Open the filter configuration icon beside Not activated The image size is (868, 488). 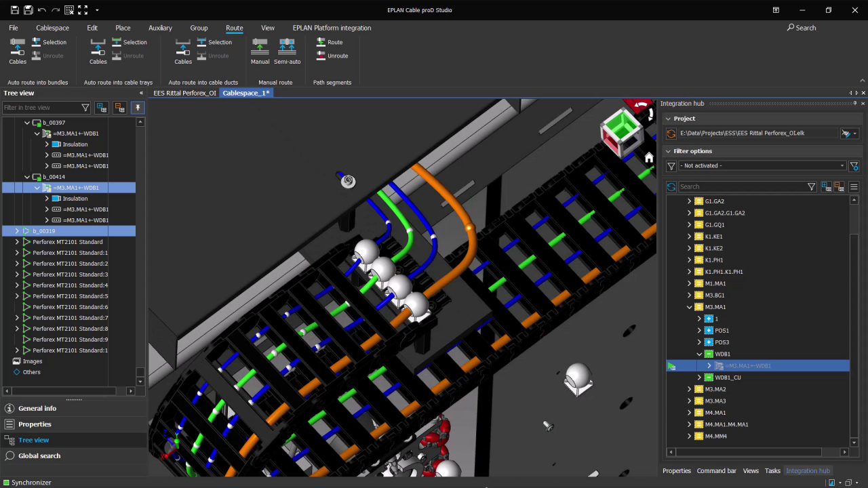(854, 165)
